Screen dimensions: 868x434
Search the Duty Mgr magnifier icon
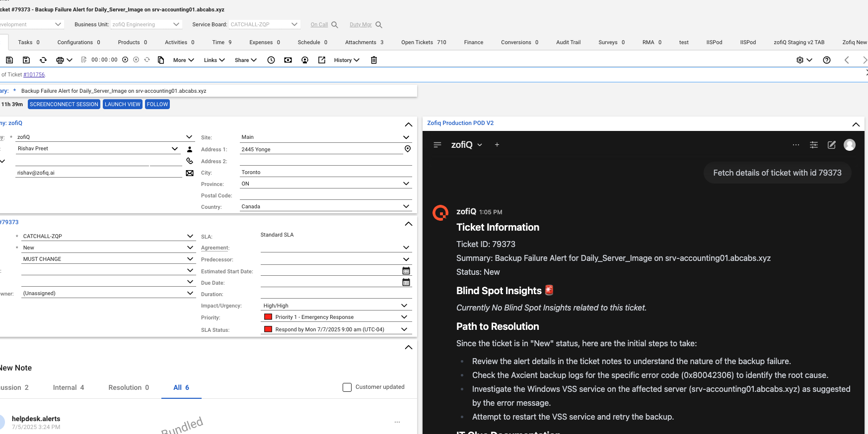(x=379, y=25)
